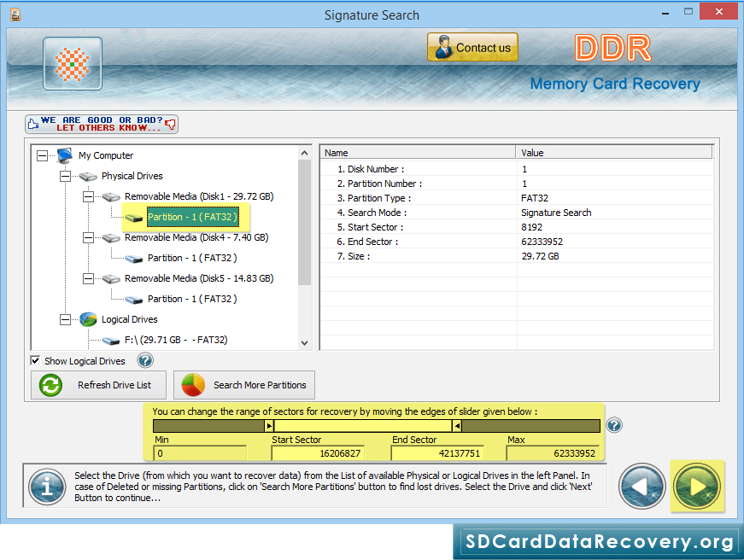Select Removable Media (Disk1 - 29.72 GB)
The image size is (744, 560).
(x=199, y=196)
